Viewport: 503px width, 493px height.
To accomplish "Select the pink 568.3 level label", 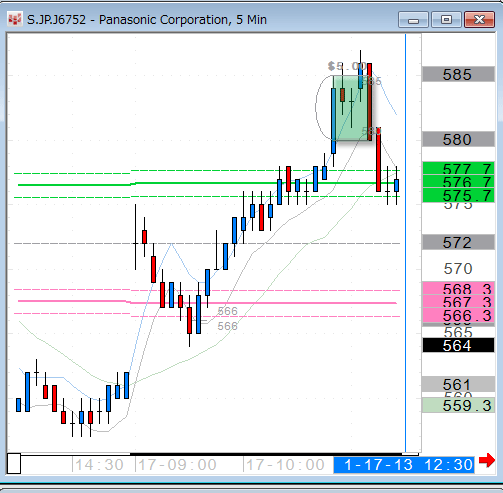I will pyautogui.click(x=458, y=288).
